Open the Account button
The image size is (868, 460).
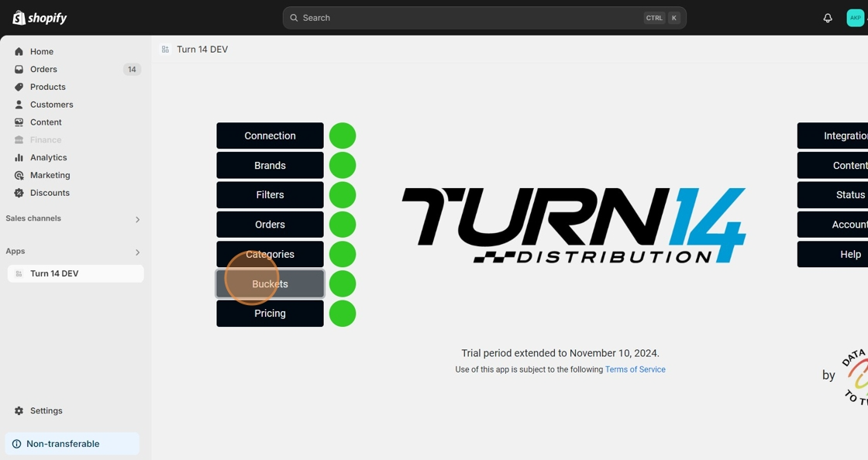tap(832, 225)
